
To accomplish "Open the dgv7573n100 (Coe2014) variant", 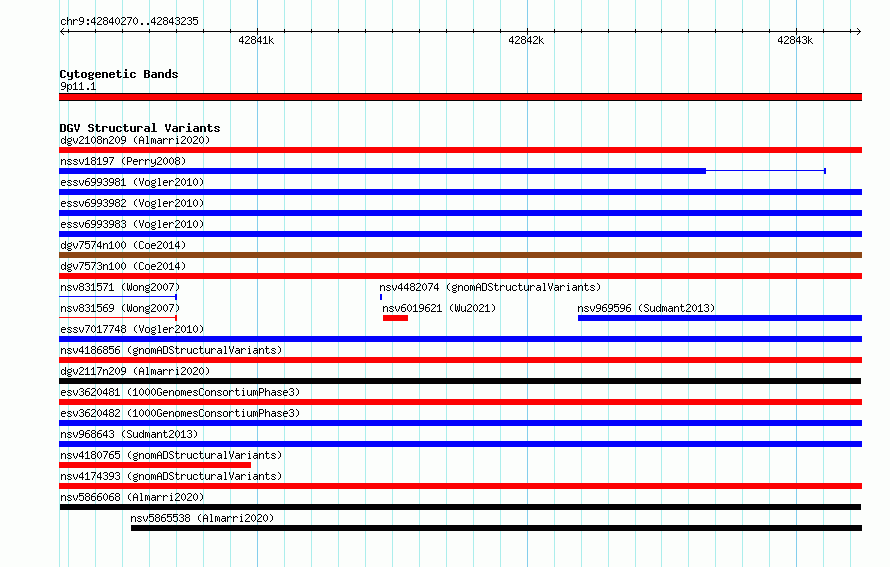I will [123, 266].
